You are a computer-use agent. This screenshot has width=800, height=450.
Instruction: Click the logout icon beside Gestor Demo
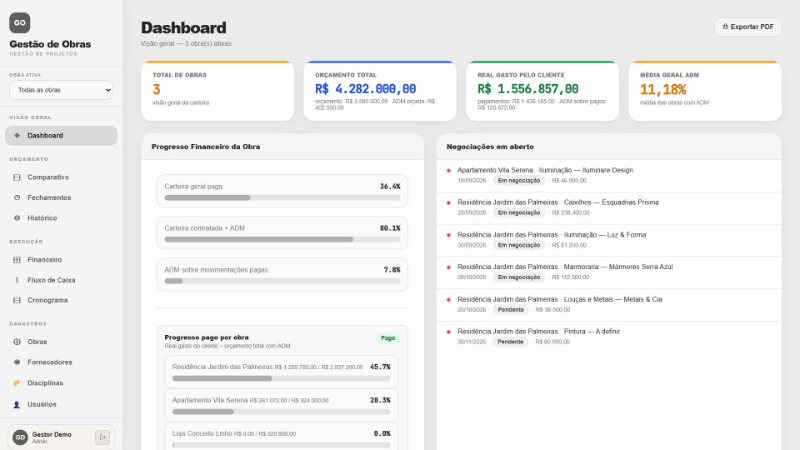coord(102,437)
